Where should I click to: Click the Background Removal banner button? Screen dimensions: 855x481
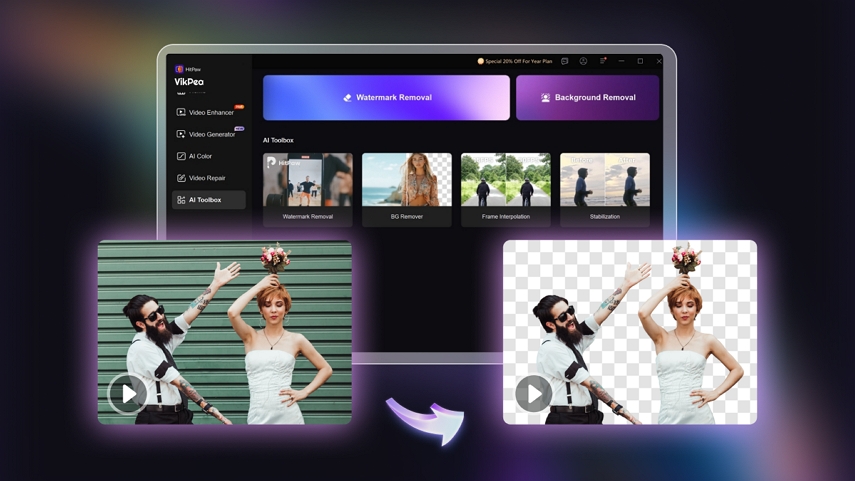pos(587,98)
